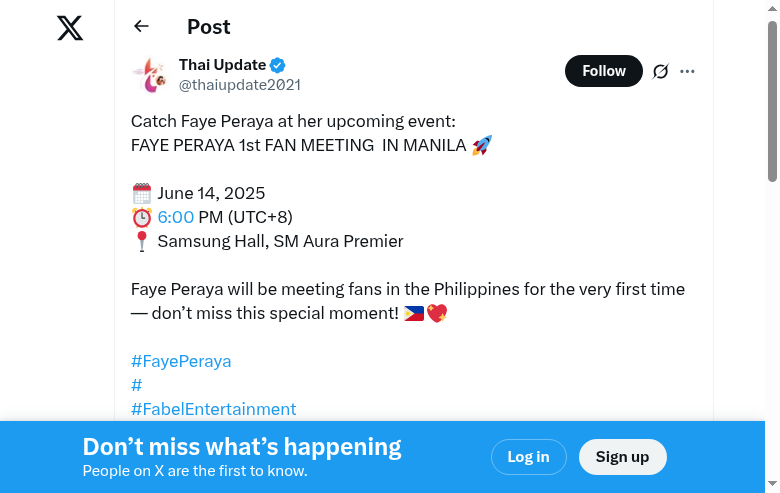Open the Thai Update display name link
The width and height of the screenshot is (780, 493).
point(222,66)
